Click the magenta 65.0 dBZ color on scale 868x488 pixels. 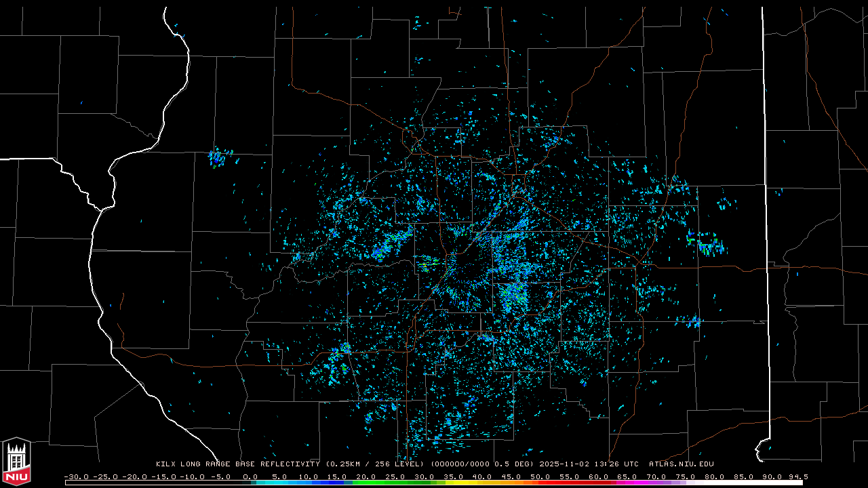point(627,483)
